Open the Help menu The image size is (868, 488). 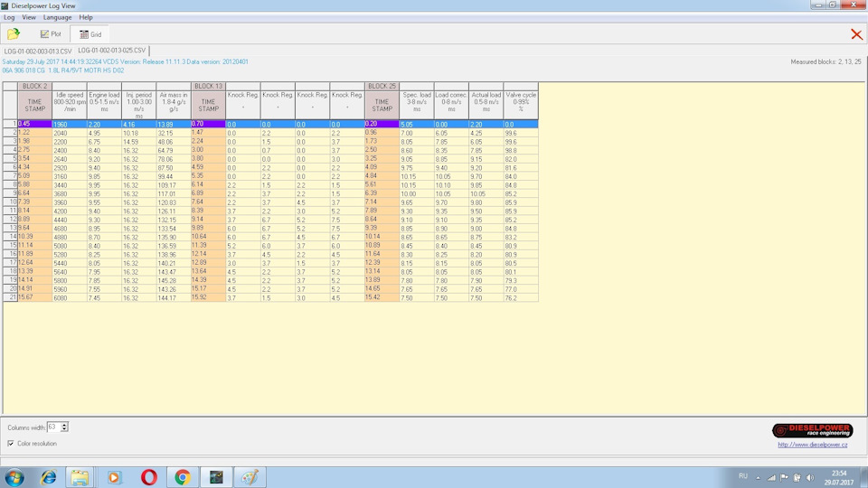pos(86,17)
